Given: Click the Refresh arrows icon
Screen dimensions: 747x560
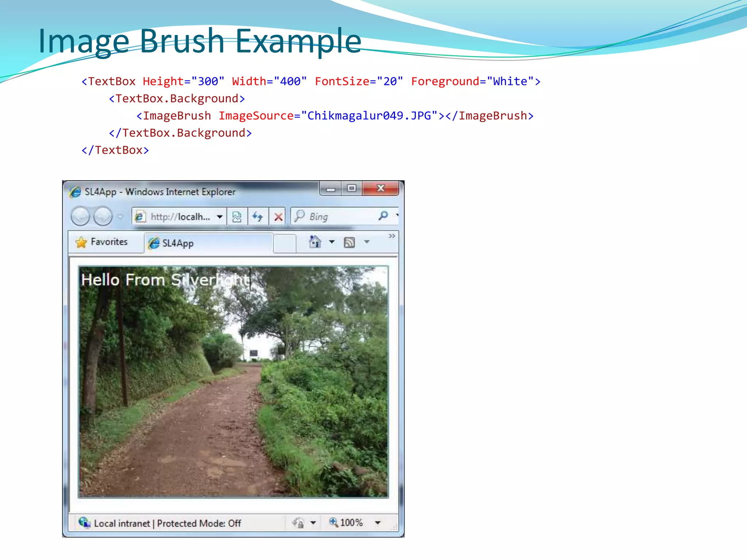Looking at the screenshot, I should click(x=258, y=217).
